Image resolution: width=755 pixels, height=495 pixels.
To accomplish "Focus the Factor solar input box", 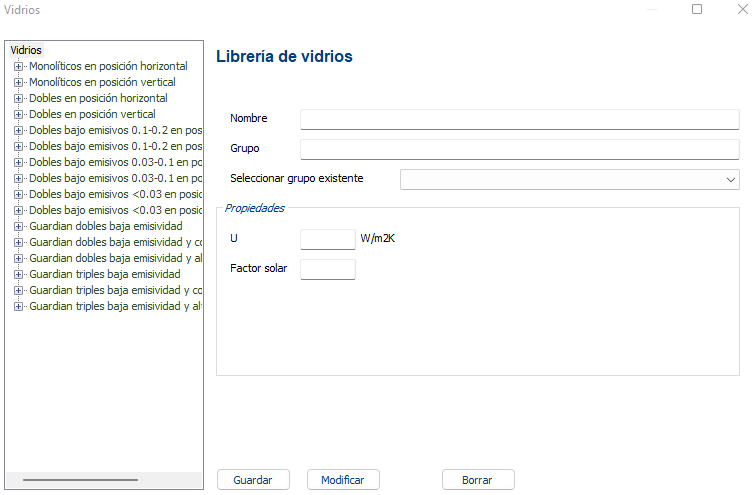I will coord(327,269).
